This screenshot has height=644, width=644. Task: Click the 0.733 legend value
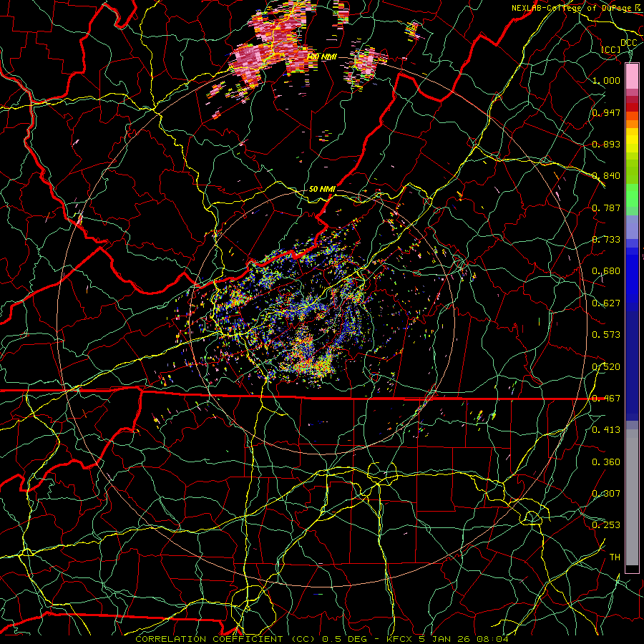[606, 240]
